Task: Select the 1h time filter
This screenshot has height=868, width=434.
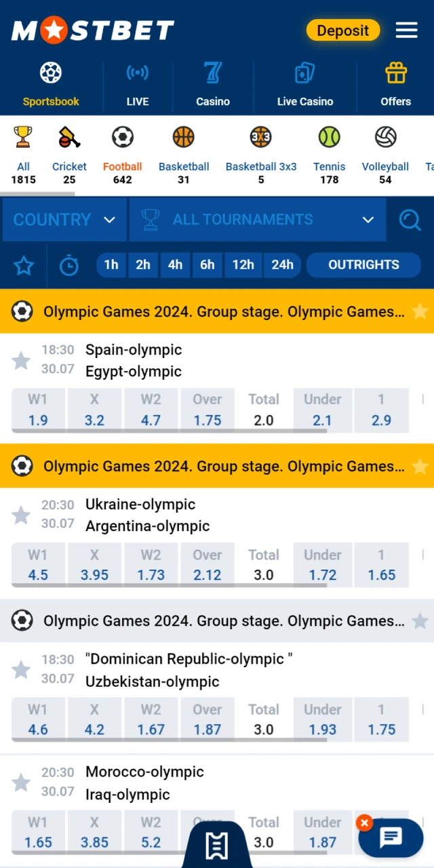Action: coord(111,265)
